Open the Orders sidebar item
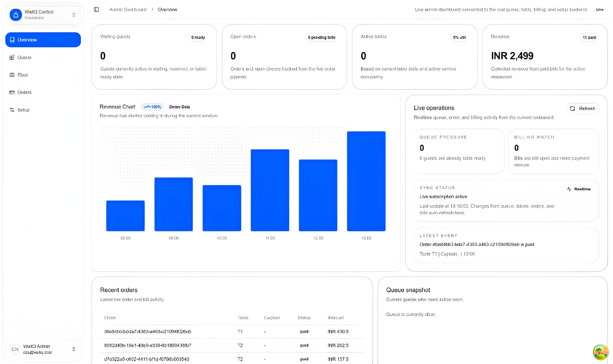Image resolution: width=613 pixels, height=364 pixels. 43,92
